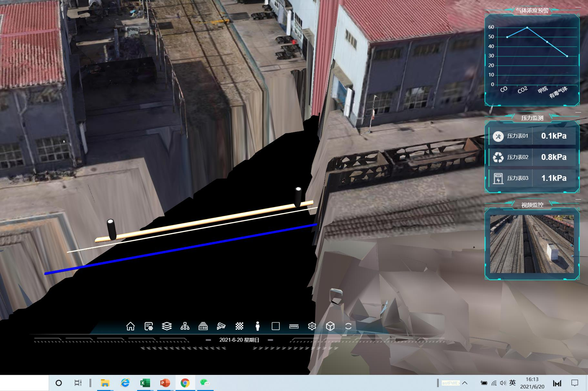Click the Home icon in bottom toolbar

(x=130, y=326)
